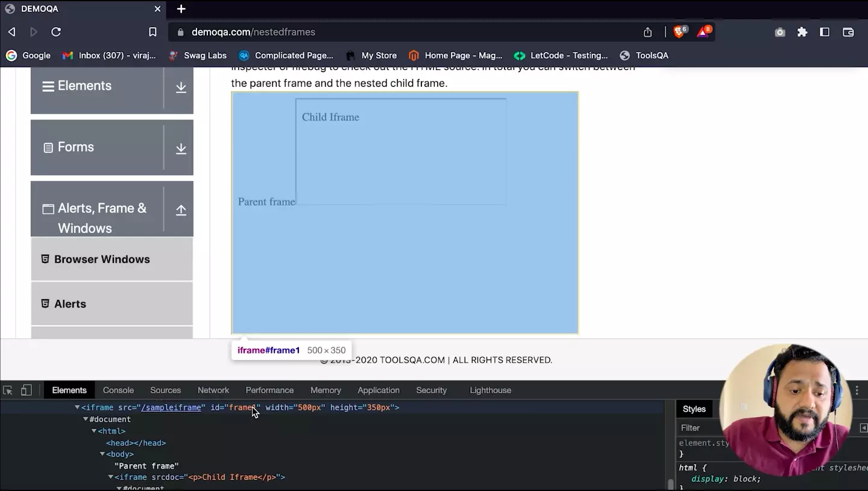Switch to the Console tab in DevTools
Image resolution: width=868 pixels, height=491 pixels.
point(118,390)
